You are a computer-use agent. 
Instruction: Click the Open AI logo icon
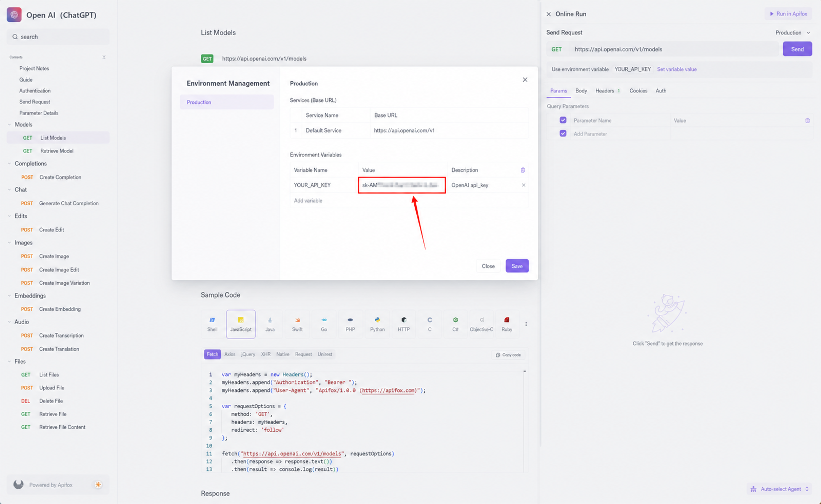(14, 15)
